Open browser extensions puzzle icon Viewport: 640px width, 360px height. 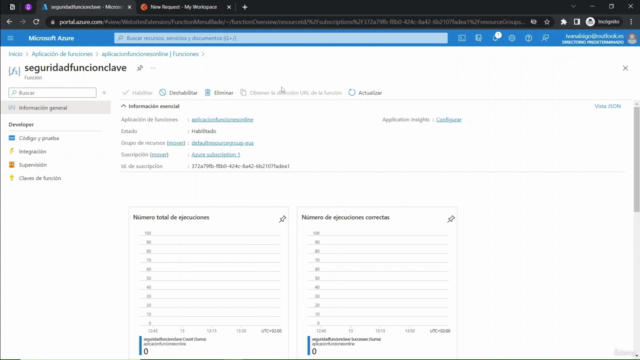564,22
